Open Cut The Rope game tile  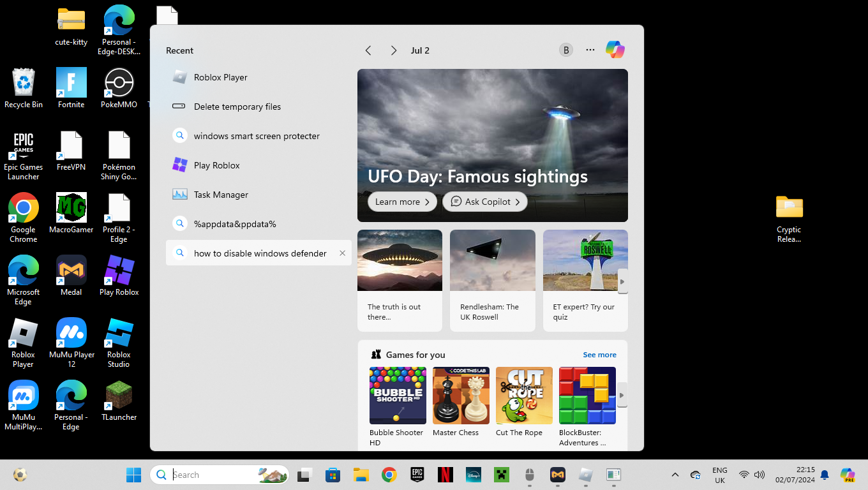pos(524,402)
